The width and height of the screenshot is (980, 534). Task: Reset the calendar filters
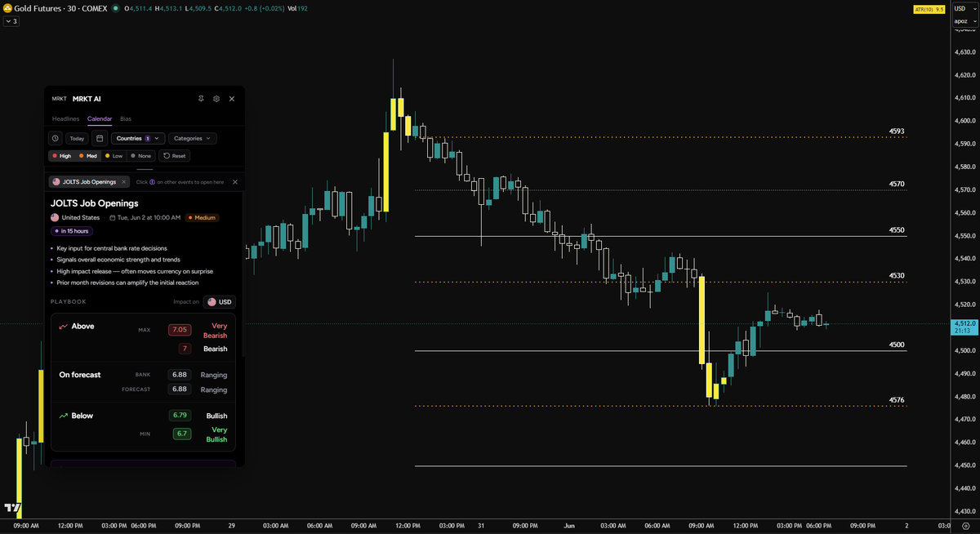pos(175,155)
